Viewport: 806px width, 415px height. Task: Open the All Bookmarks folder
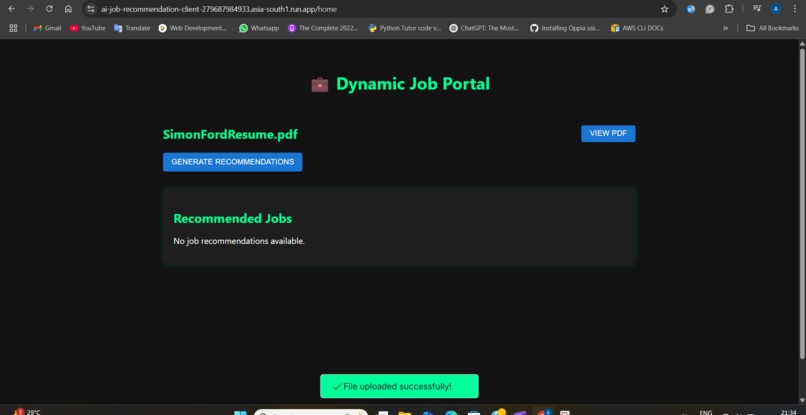point(773,28)
